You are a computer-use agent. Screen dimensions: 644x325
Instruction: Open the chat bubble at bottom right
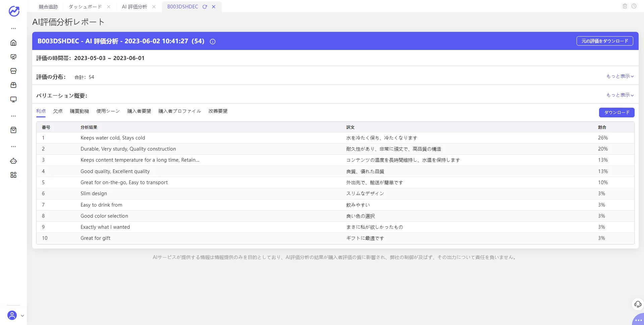tap(638, 320)
